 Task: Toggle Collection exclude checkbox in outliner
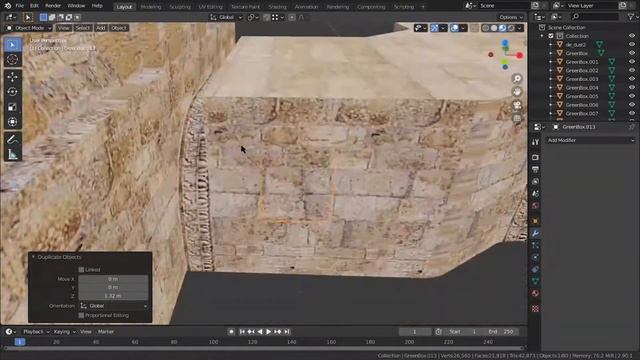click(x=551, y=36)
